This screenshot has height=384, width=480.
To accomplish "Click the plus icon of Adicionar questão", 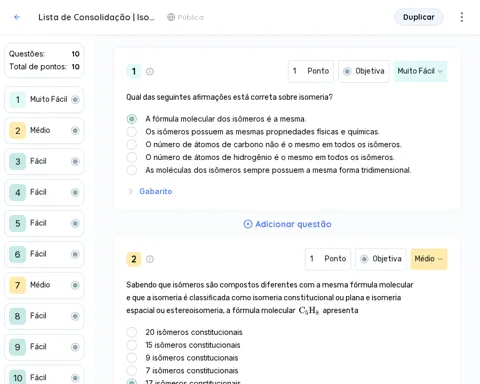I will tap(248, 224).
